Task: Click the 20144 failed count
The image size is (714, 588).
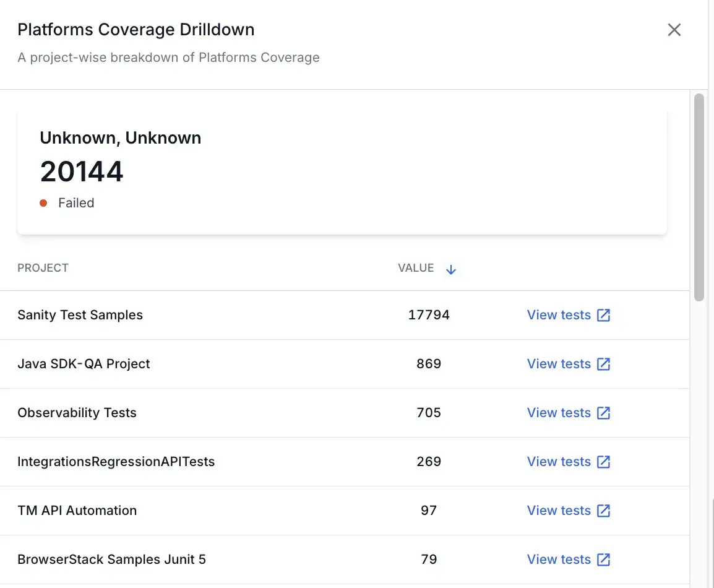Action: tap(82, 171)
